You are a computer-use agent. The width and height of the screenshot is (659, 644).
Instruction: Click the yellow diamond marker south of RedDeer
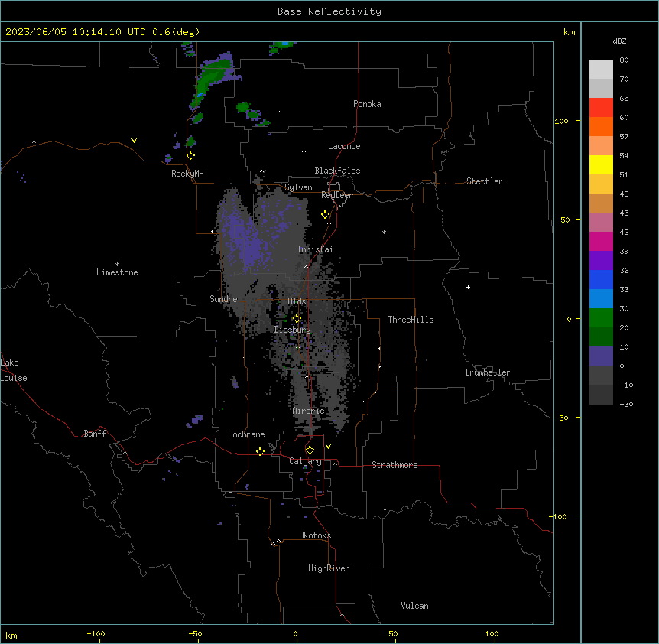[326, 215]
